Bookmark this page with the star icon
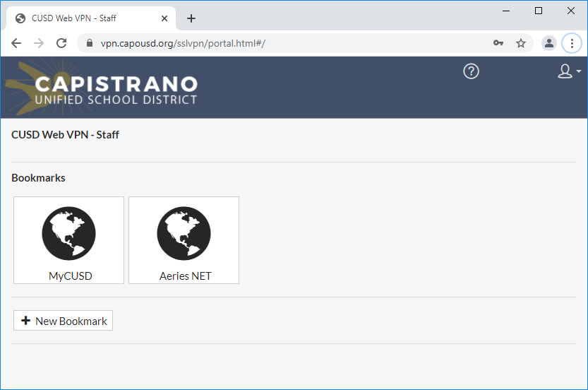588x390 pixels. point(521,43)
